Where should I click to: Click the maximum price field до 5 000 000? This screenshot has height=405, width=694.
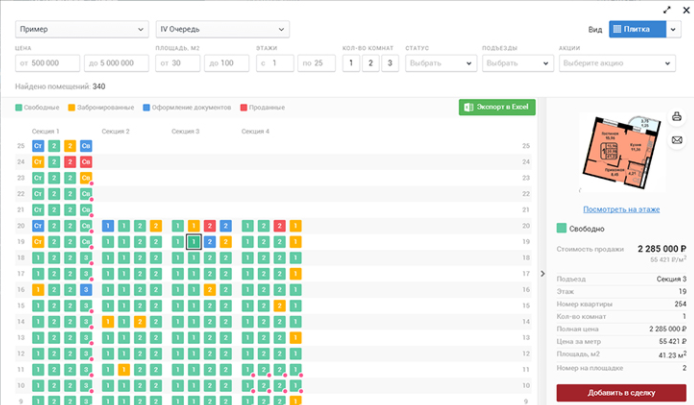coord(116,63)
